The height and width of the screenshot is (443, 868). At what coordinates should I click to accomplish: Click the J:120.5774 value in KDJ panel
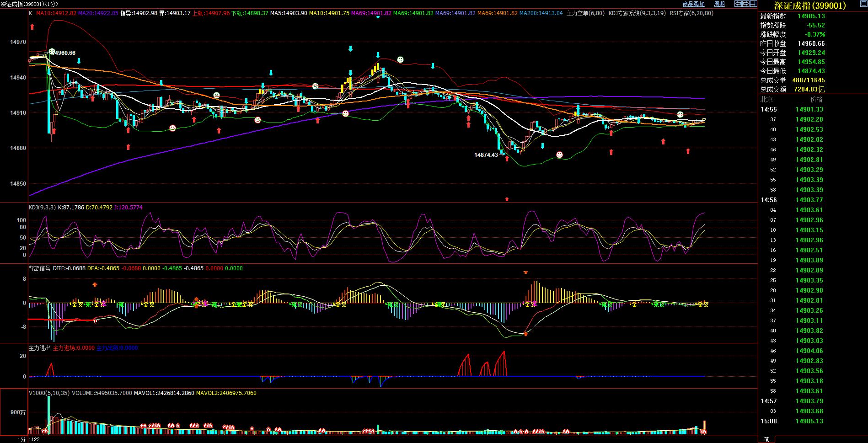[129, 208]
